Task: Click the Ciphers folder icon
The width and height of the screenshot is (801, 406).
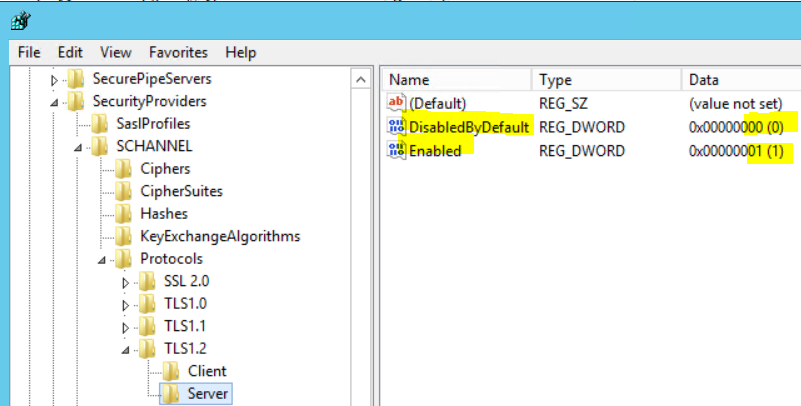Action: [x=124, y=169]
